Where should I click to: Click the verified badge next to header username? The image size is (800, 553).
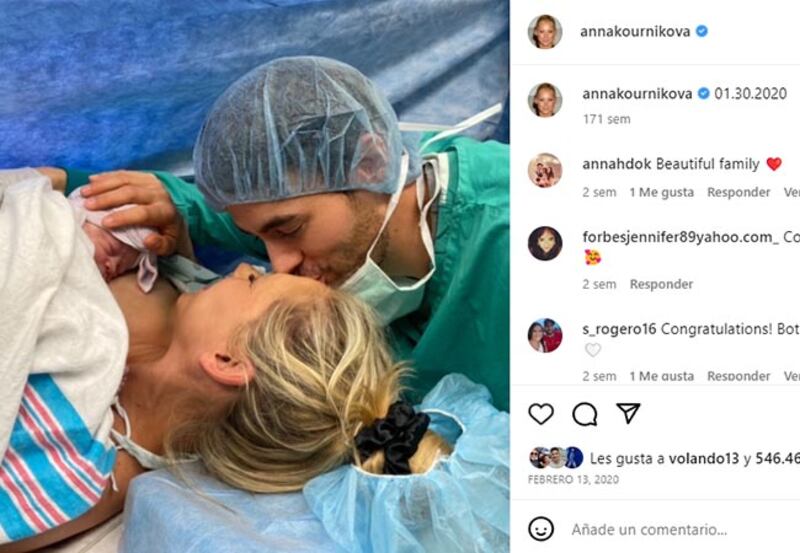click(702, 31)
